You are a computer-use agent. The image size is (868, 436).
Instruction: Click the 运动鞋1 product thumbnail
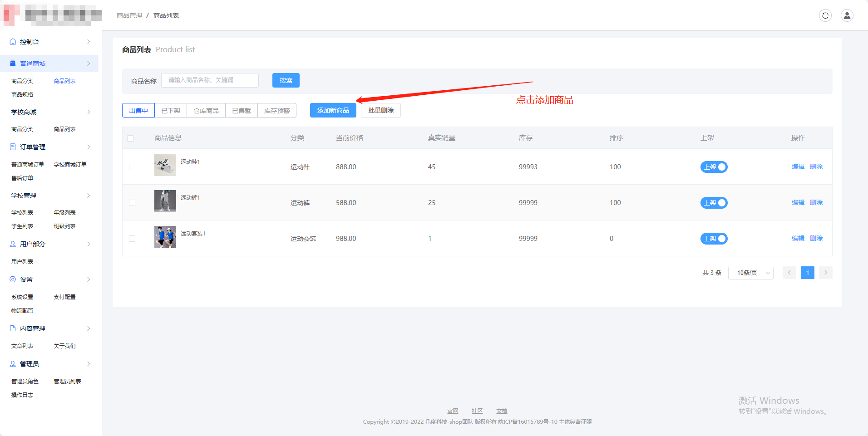(x=165, y=165)
